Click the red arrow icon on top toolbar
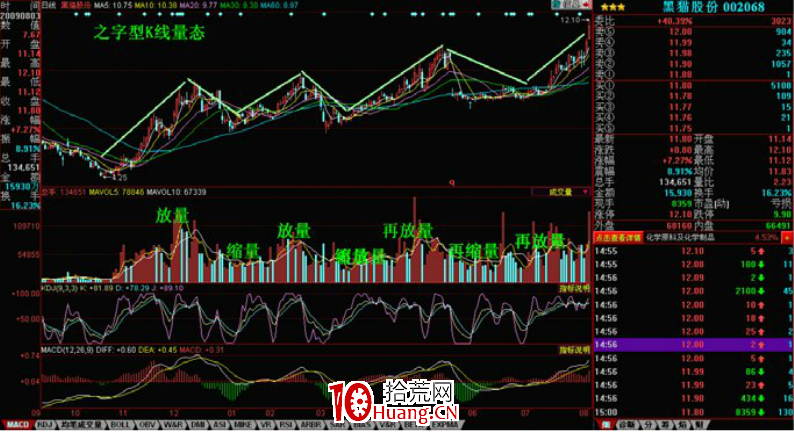Image resolution: width=794 pixels, height=432 pixels. tap(586, 5)
